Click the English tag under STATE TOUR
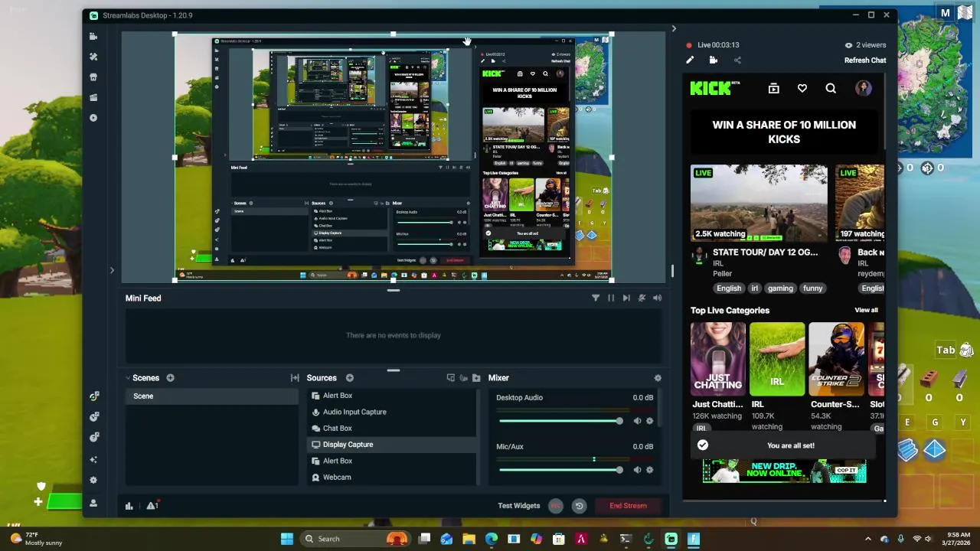 click(x=729, y=289)
